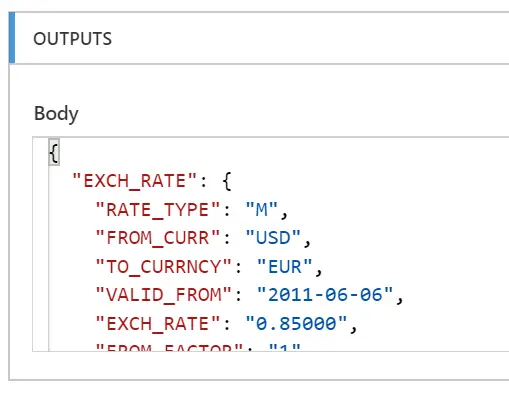509x399 pixels.
Task: Place cursor at the opening brace
Action: 54,152
